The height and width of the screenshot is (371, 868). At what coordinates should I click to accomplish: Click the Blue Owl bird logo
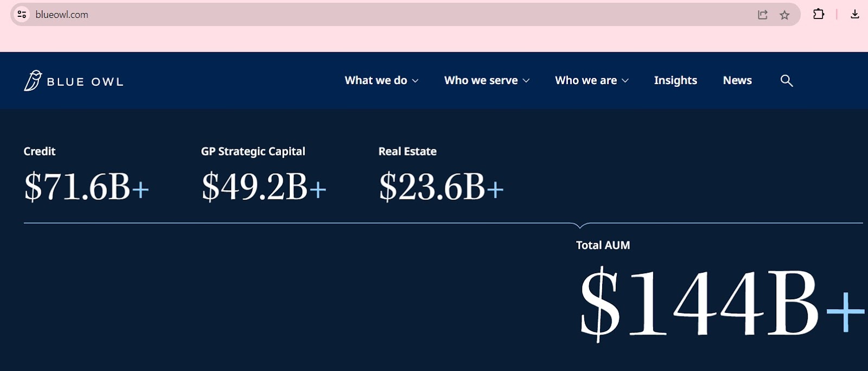pos(33,80)
